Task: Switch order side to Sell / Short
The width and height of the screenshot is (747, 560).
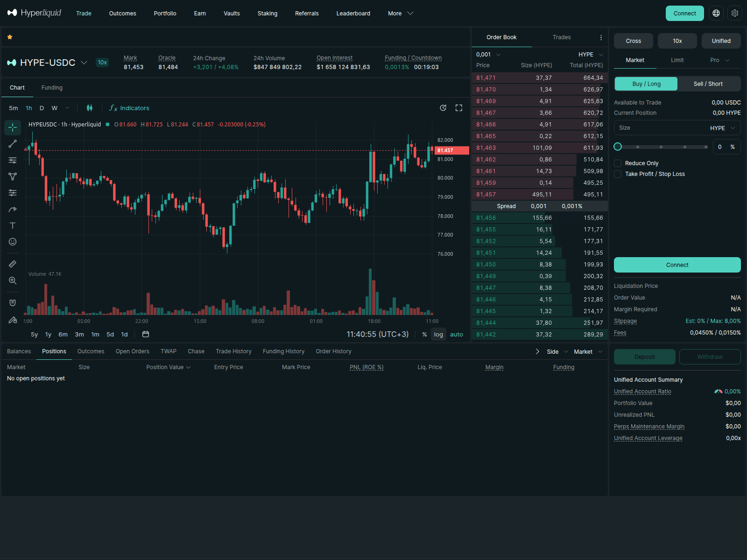Action: (x=708, y=84)
